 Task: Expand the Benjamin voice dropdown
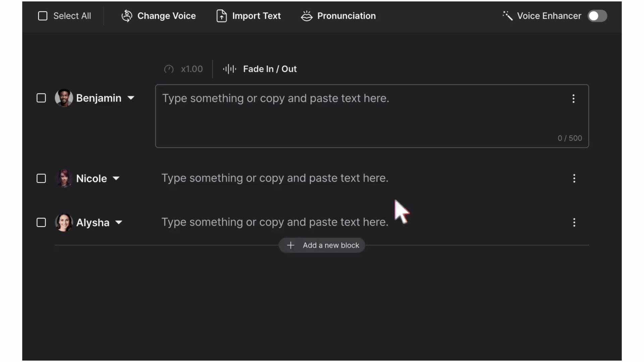click(x=131, y=98)
